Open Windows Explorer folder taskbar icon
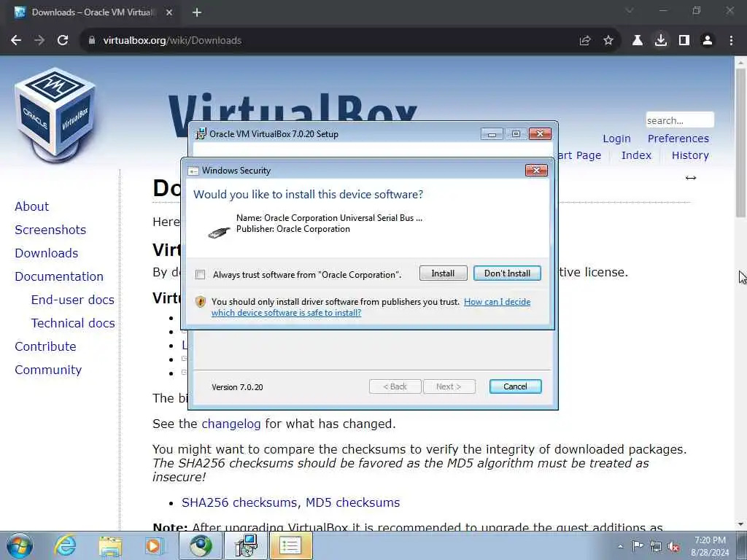Image resolution: width=747 pixels, height=560 pixels. point(110,545)
